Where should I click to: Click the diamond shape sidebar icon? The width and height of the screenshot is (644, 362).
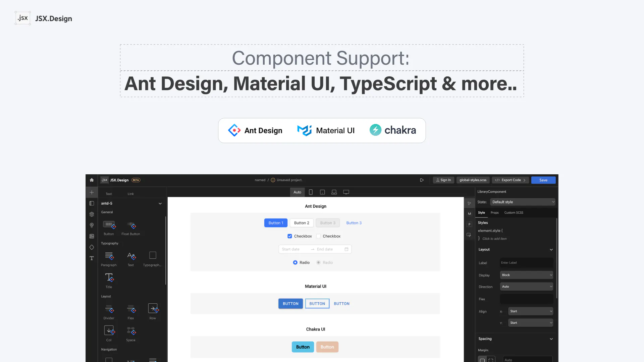click(92, 247)
